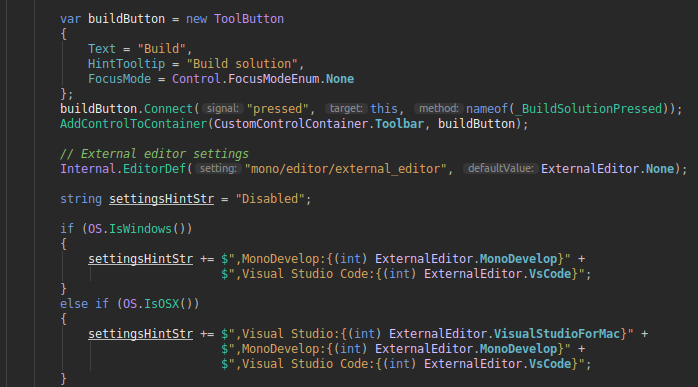Click the "Build solution" tooltip string
Screen dimensions: 698x387
242,64
